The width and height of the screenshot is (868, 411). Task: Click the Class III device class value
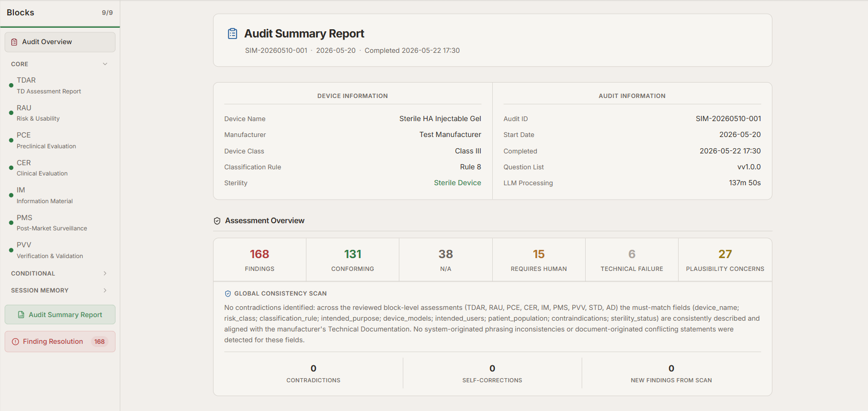[468, 151]
